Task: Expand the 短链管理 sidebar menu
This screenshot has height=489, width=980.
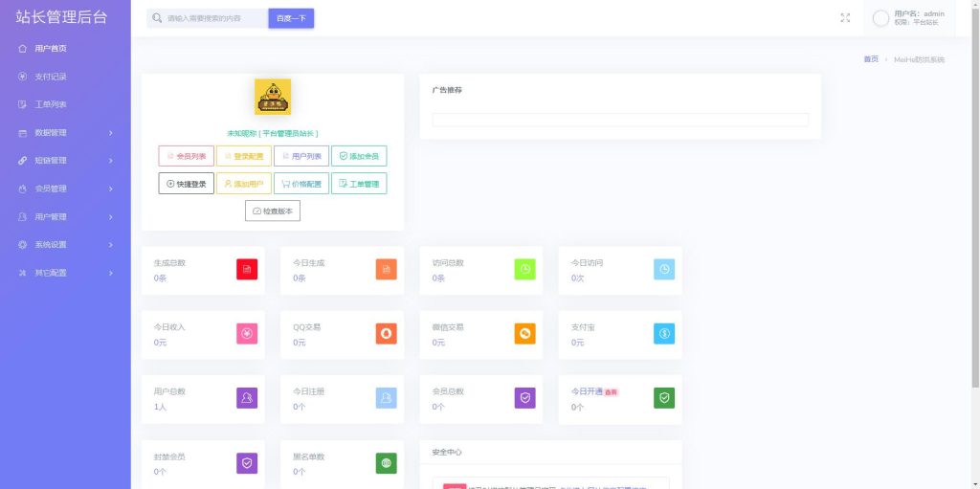Action: (65, 161)
